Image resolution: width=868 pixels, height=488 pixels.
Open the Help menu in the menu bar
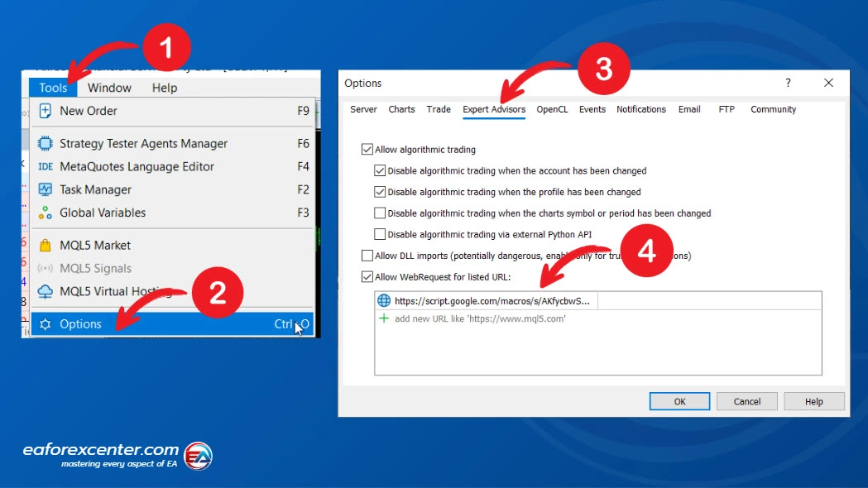(165, 88)
